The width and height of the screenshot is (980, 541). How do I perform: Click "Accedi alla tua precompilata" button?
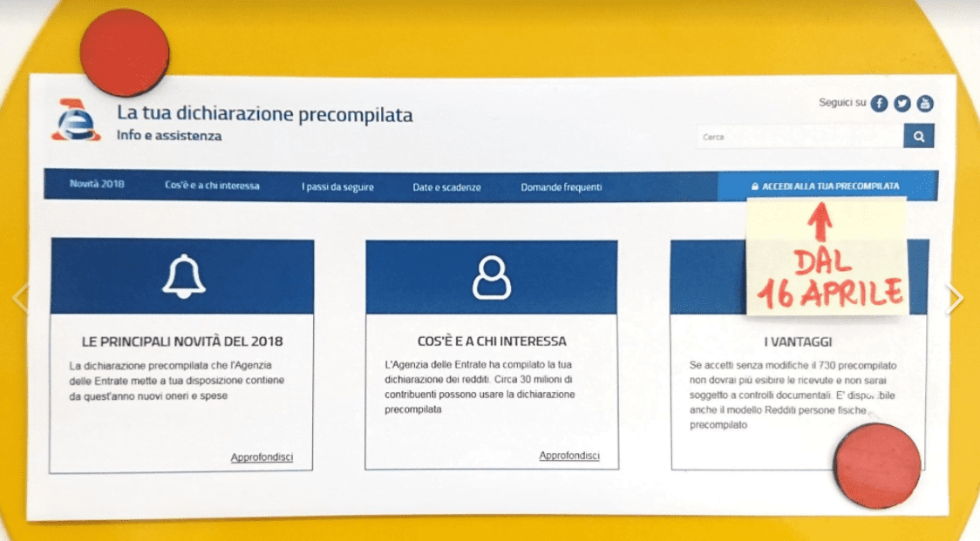825,186
